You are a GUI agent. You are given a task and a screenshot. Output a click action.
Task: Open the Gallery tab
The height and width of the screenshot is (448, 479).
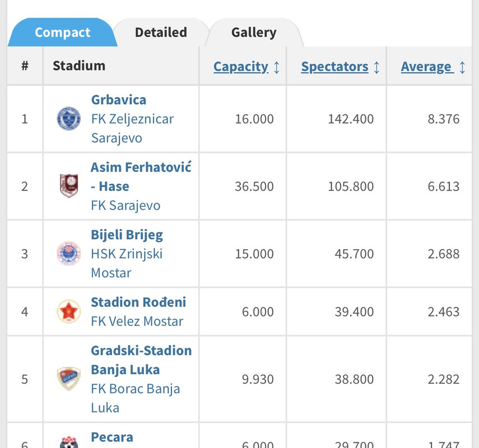pyautogui.click(x=254, y=32)
